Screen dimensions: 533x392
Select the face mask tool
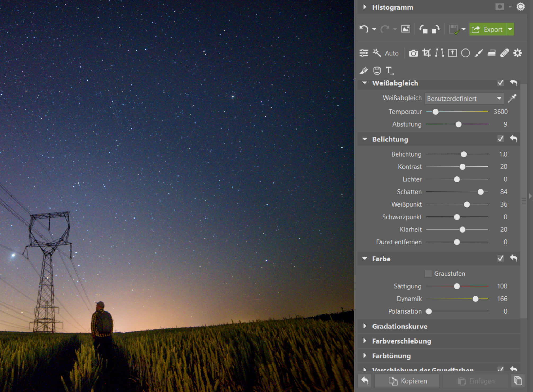[377, 71]
